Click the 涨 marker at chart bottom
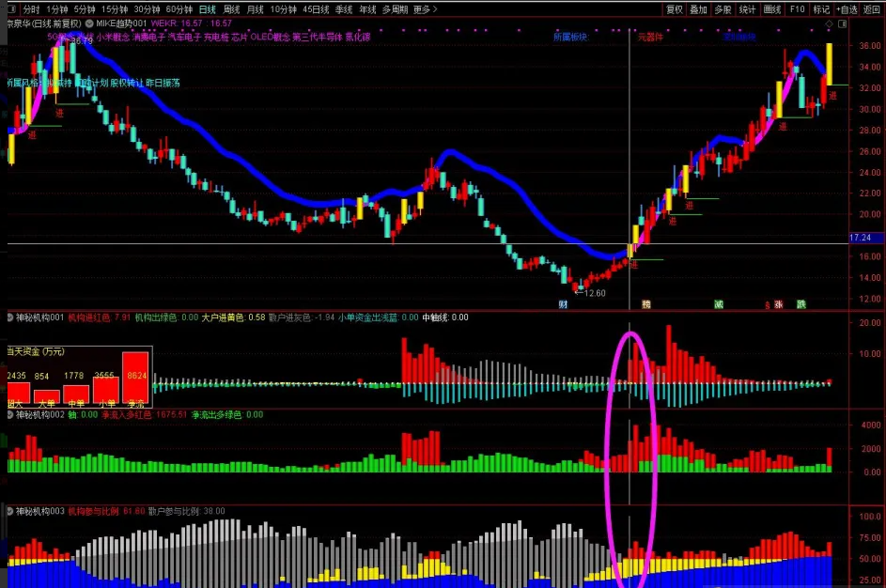This screenshot has width=886, height=588. tap(779, 304)
